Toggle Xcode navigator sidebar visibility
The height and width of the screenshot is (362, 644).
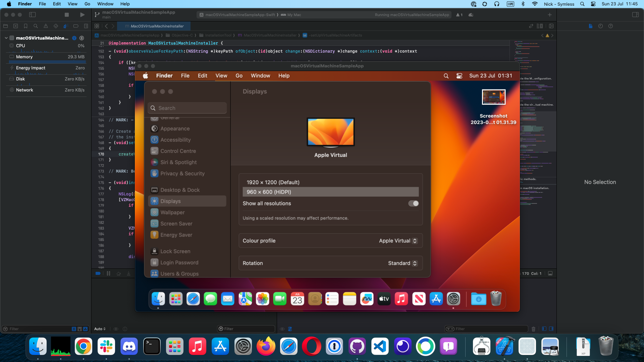[33, 15]
